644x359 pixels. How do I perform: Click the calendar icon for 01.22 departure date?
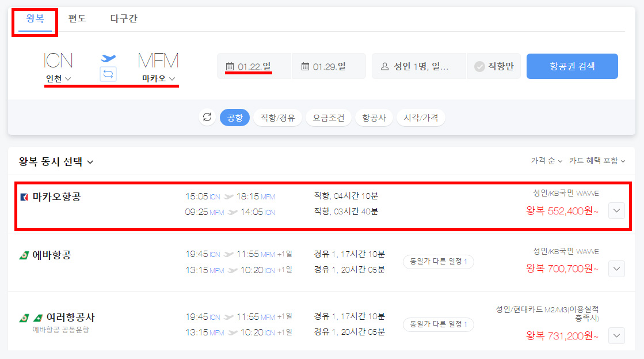pyautogui.click(x=230, y=66)
